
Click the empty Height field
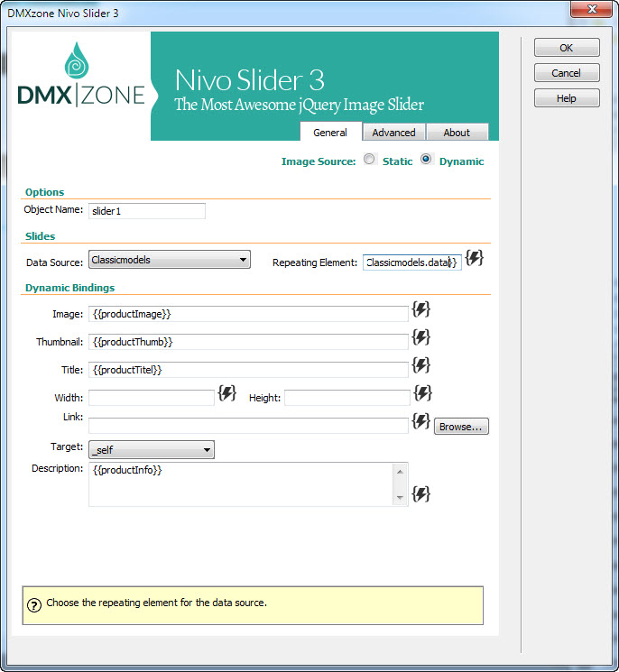click(x=347, y=398)
